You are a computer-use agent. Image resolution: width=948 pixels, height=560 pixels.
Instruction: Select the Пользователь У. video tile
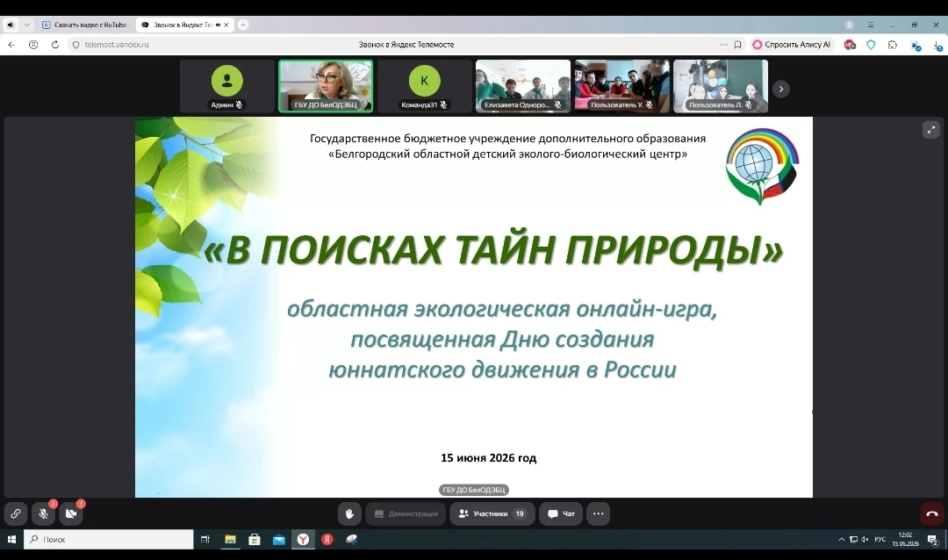click(622, 86)
